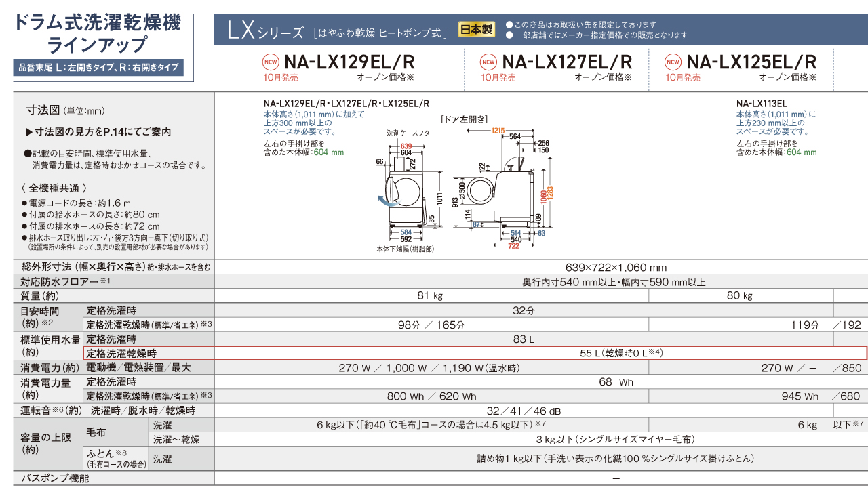Click the 総外形寸法 row header
The image size is (868, 498).
pos(112,267)
